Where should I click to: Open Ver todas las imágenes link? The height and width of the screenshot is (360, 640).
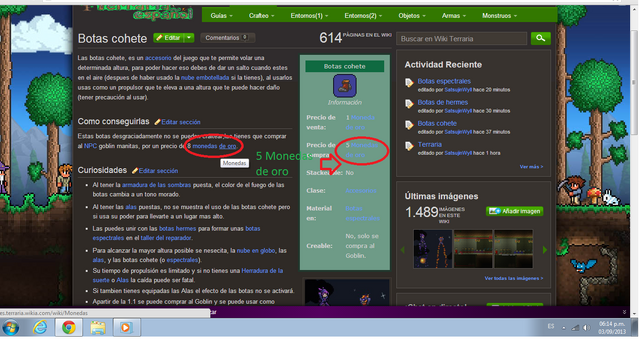513,278
